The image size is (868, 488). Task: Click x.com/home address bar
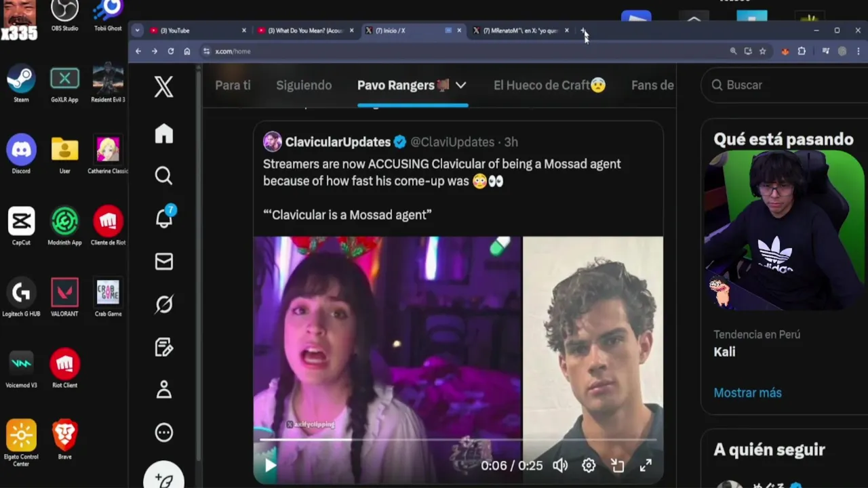pyautogui.click(x=461, y=51)
